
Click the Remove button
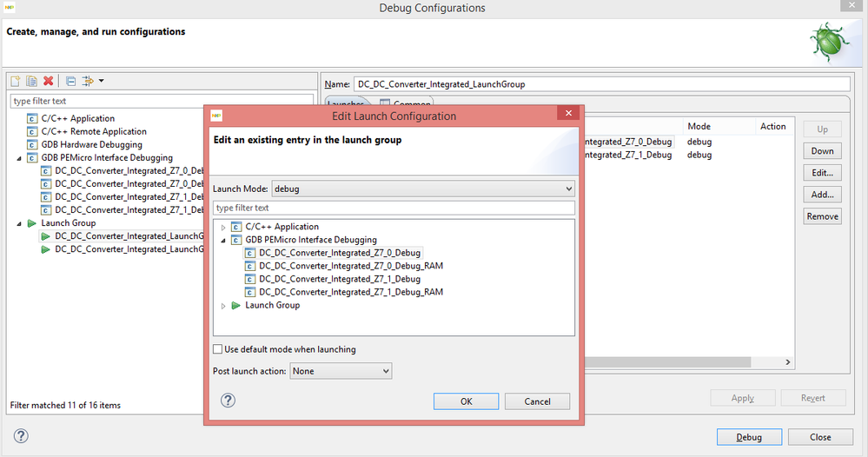tap(823, 216)
